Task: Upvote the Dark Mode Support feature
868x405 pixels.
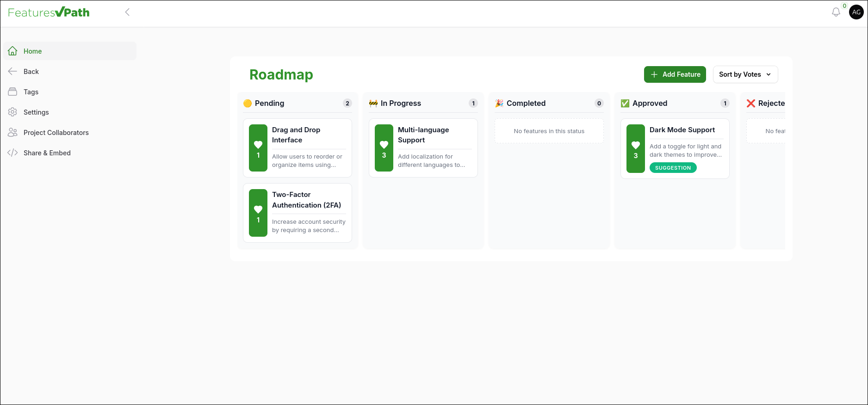Action: coord(636,148)
